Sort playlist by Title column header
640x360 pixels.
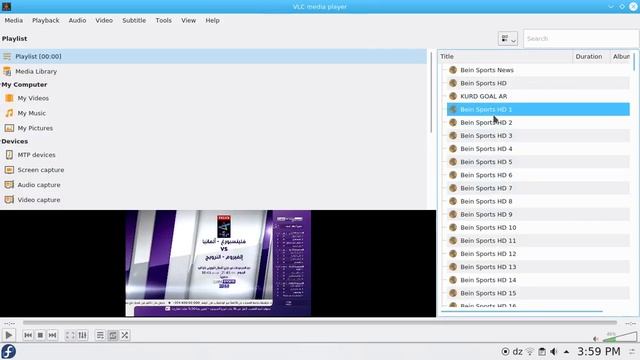click(505, 56)
